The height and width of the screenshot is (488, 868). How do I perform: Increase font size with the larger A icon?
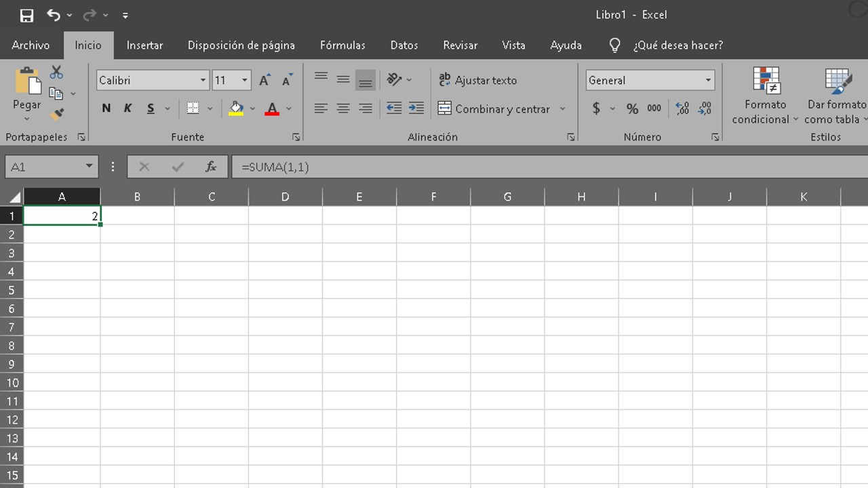point(264,80)
